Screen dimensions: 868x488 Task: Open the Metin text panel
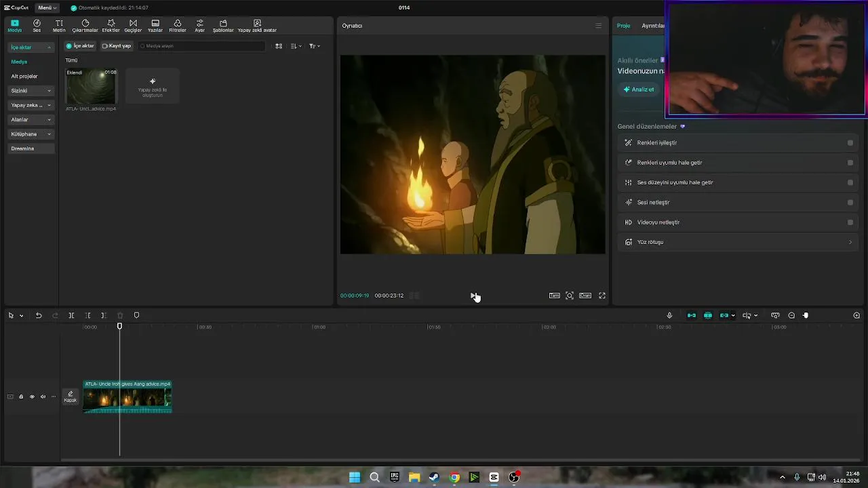coord(59,26)
